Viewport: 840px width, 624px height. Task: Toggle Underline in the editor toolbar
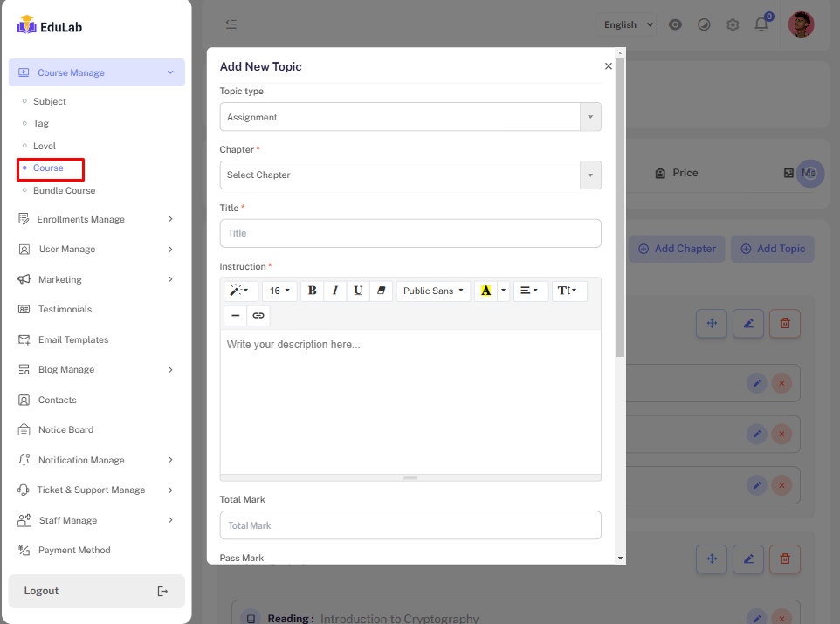click(358, 291)
